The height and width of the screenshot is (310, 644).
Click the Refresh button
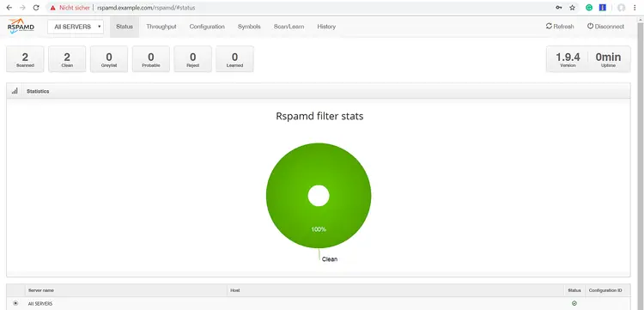click(x=560, y=27)
